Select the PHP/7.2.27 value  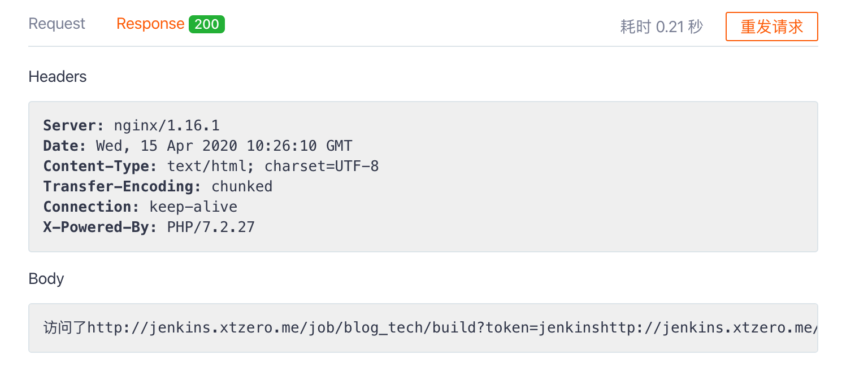(x=211, y=227)
